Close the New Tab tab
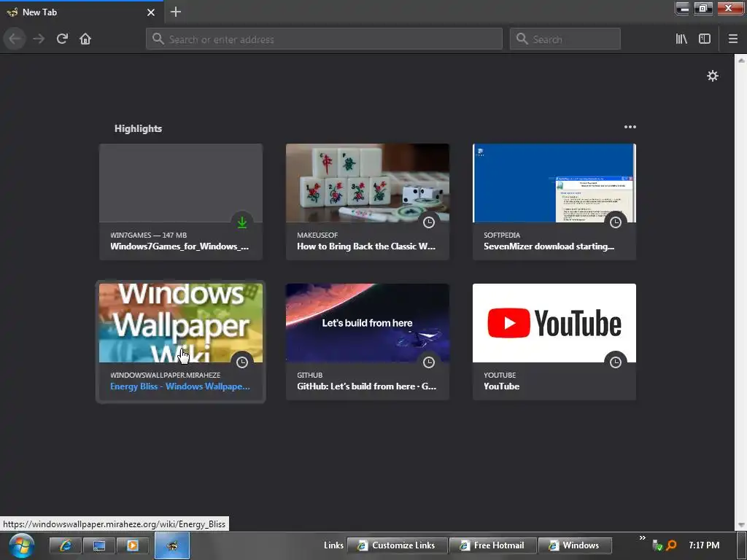747x560 pixels. (x=151, y=12)
